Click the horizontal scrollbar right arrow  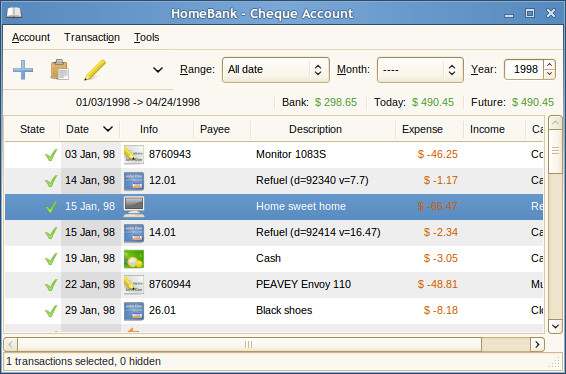pos(537,344)
